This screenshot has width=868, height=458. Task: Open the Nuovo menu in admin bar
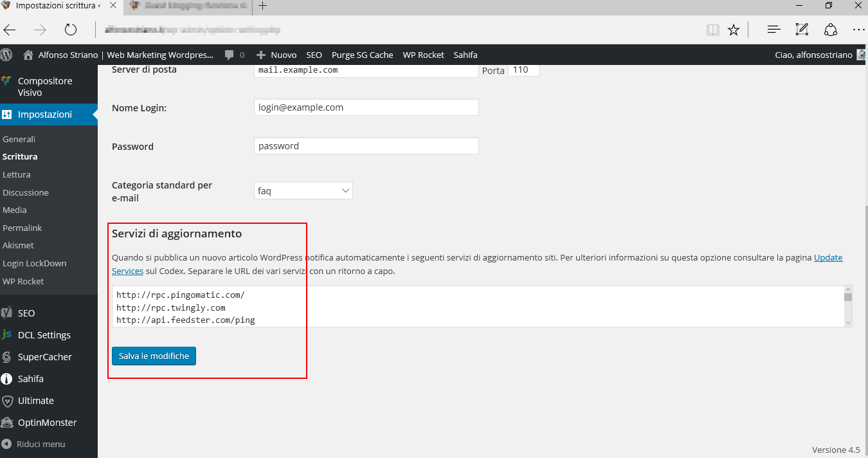pyautogui.click(x=276, y=55)
